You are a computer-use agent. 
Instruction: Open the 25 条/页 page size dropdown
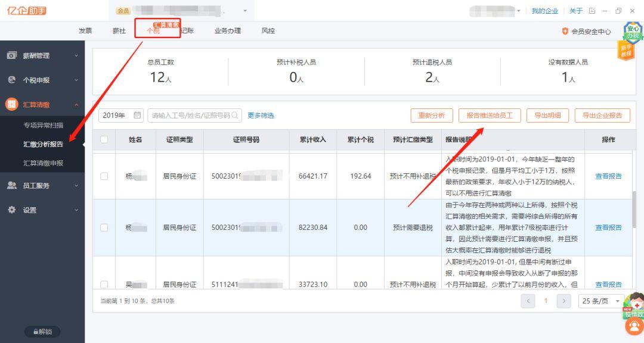601,301
